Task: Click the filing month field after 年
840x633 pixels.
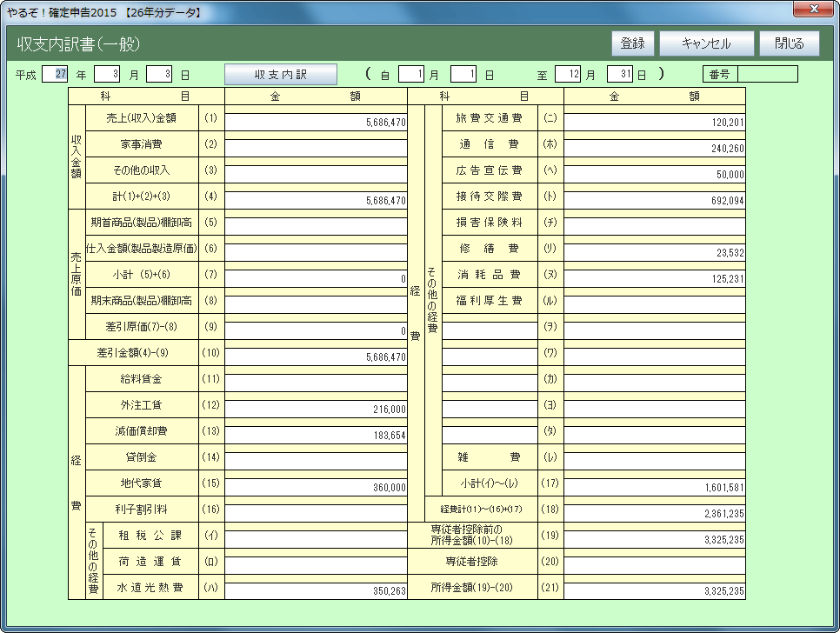Action: [107, 74]
